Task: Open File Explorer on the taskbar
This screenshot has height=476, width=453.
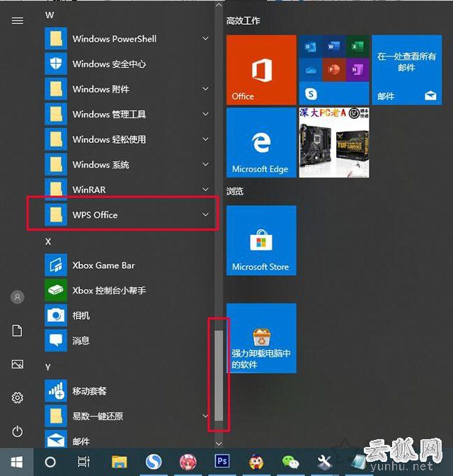Action: [119, 462]
